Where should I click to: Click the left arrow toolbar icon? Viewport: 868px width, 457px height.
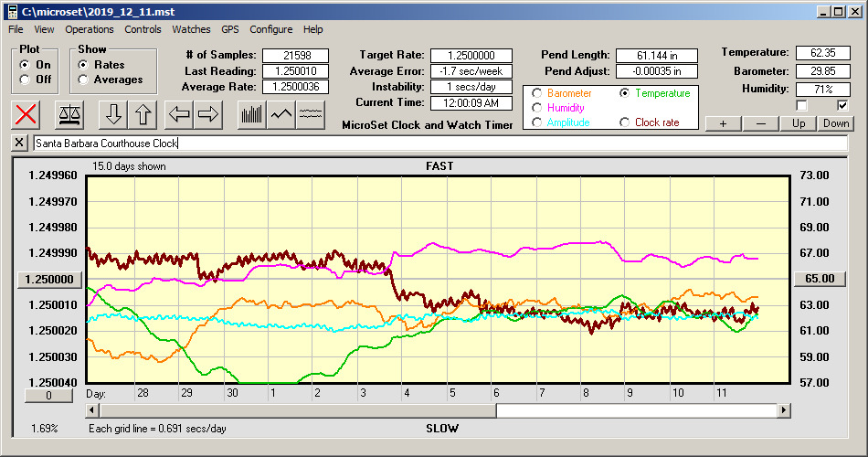tap(179, 114)
